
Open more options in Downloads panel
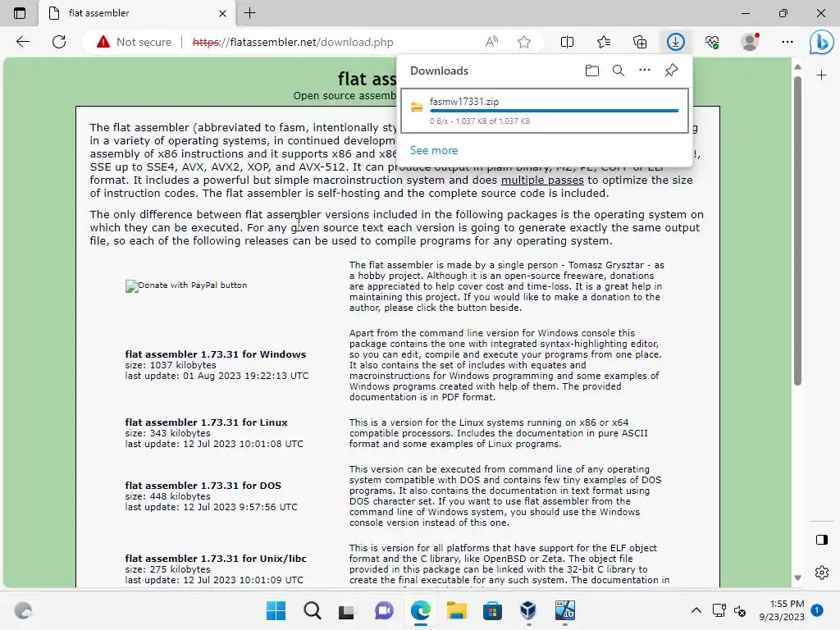pos(645,71)
